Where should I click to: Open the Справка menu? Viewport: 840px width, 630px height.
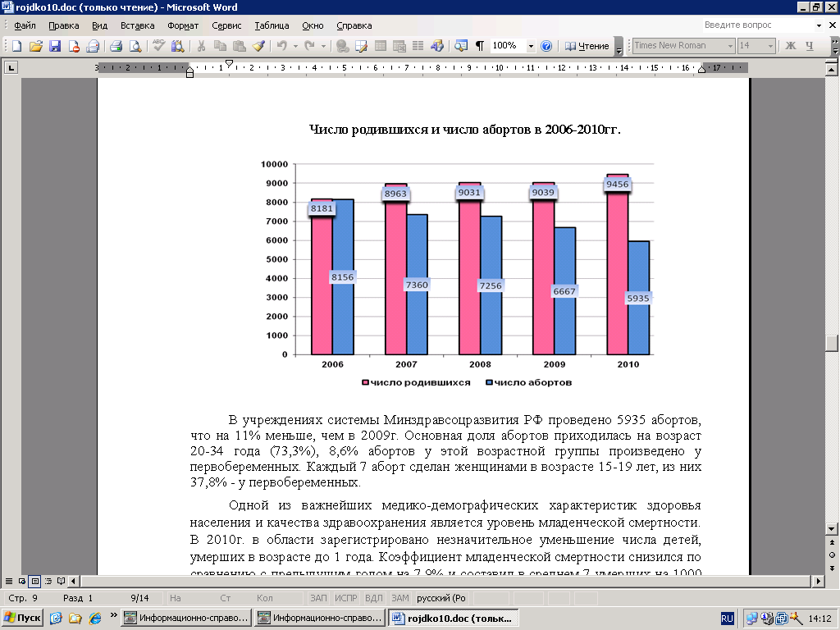[x=354, y=25]
